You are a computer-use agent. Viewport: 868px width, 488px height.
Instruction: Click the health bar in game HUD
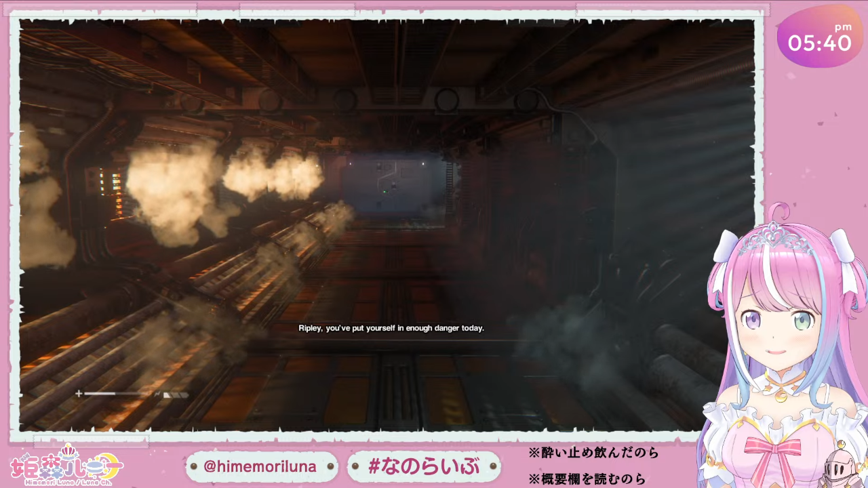click(x=117, y=393)
